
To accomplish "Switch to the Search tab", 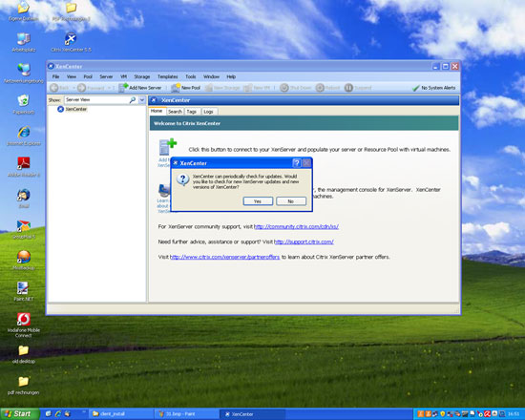I will coord(175,112).
